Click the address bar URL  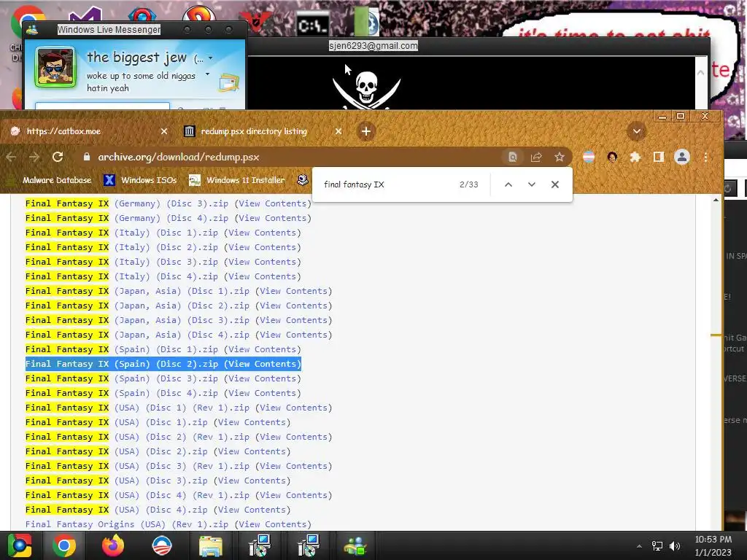pyautogui.click(x=179, y=157)
